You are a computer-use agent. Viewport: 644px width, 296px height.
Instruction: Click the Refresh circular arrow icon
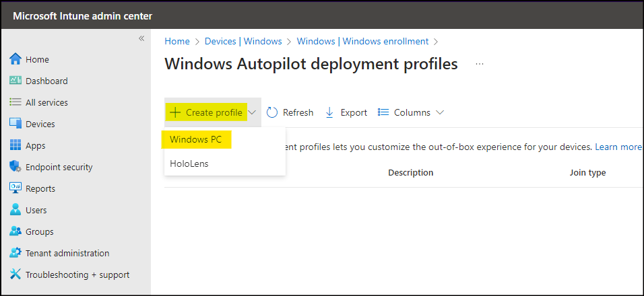272,112
